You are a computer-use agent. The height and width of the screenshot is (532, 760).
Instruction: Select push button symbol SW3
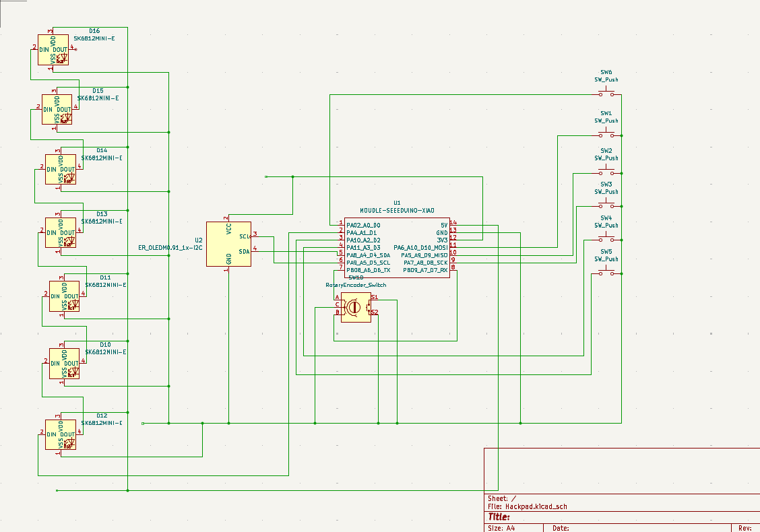[x=606, y=204]
